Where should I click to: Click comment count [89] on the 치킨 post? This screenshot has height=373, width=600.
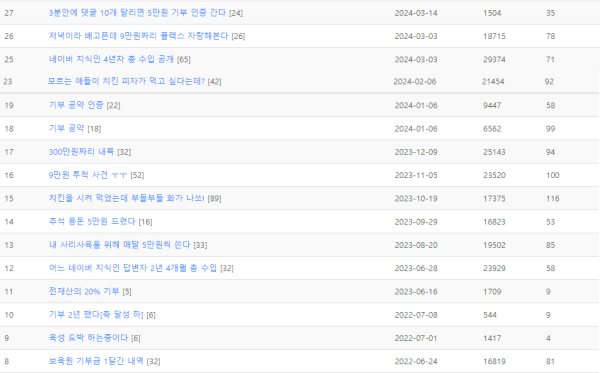(214, 199)
